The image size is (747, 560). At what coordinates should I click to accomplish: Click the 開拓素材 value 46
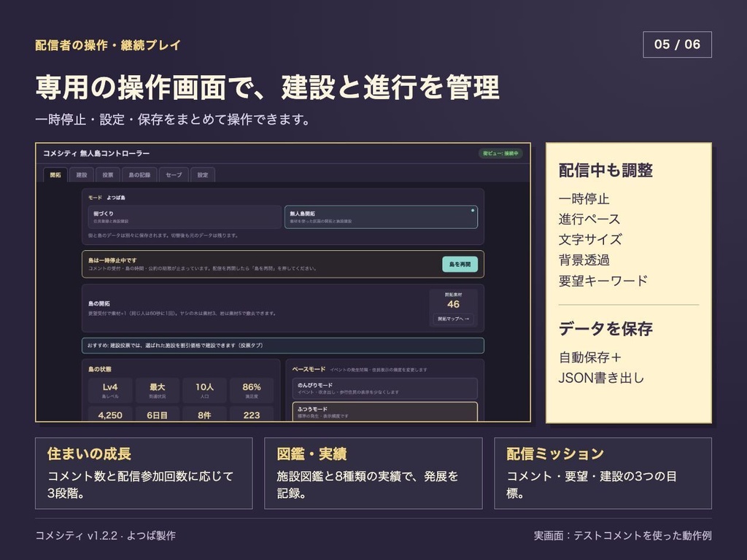click(453, 304)
